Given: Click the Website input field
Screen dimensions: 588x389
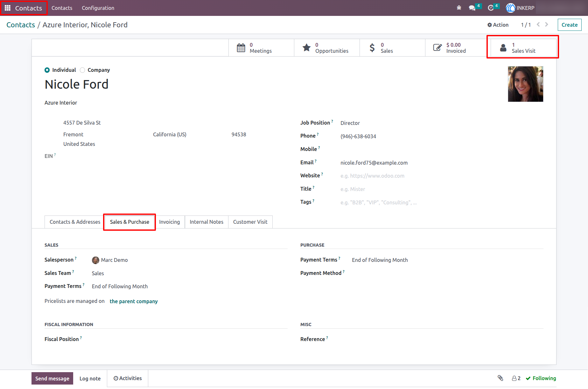Looking at the screenshot, I should point(442,176).
